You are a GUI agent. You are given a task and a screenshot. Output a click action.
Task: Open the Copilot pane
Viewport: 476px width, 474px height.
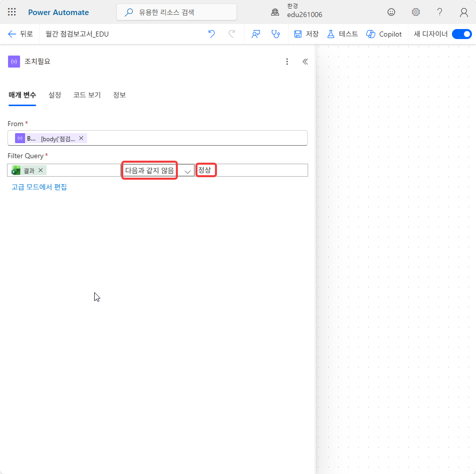[384, 34]
